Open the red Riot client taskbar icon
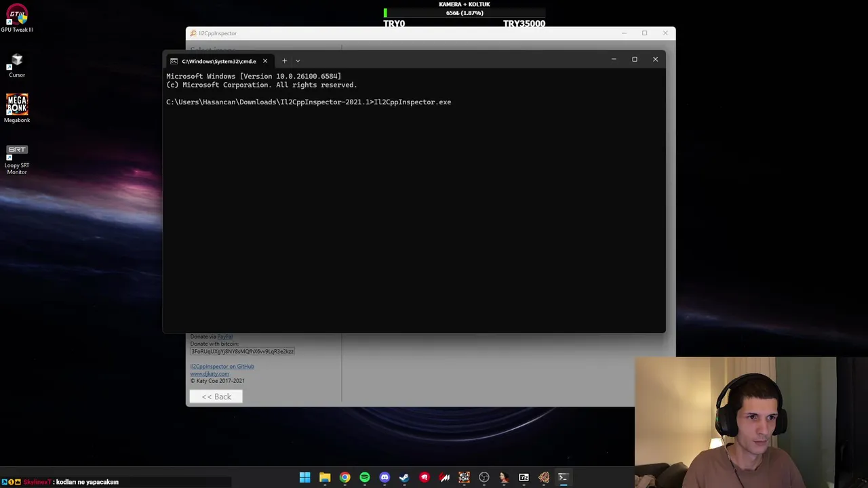 425,477
